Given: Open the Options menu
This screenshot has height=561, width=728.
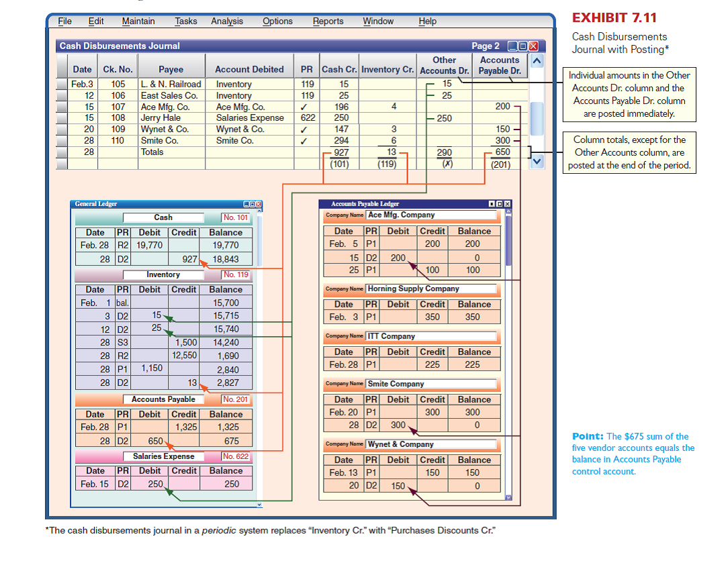Looking at the screenshot, I should click(x=277, y=21).
